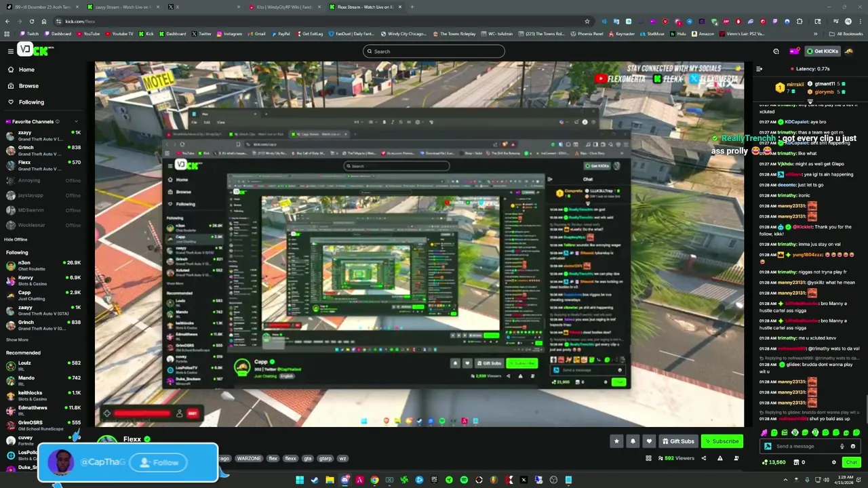
Task: Open a new browser tab
Action: coord(412,7)
